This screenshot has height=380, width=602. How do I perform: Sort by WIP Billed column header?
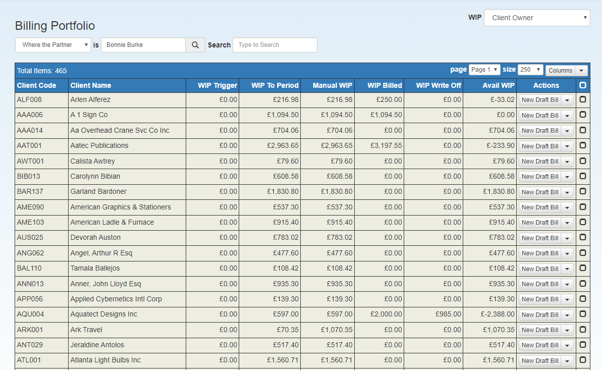pos(384,85)
